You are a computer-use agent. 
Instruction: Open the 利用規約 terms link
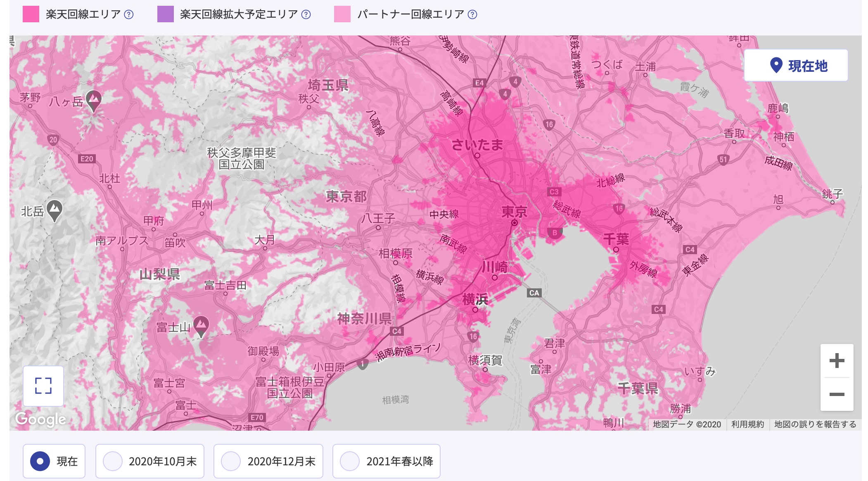pos(747,424)
